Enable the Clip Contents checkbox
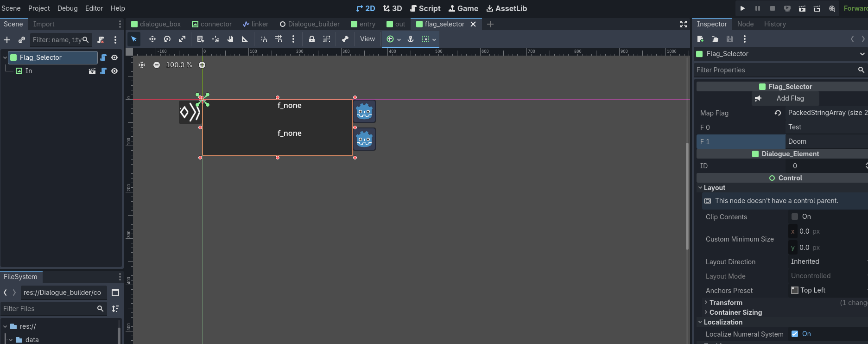The image size is (868, 344). pyautogui.click(x=795, y=217)
